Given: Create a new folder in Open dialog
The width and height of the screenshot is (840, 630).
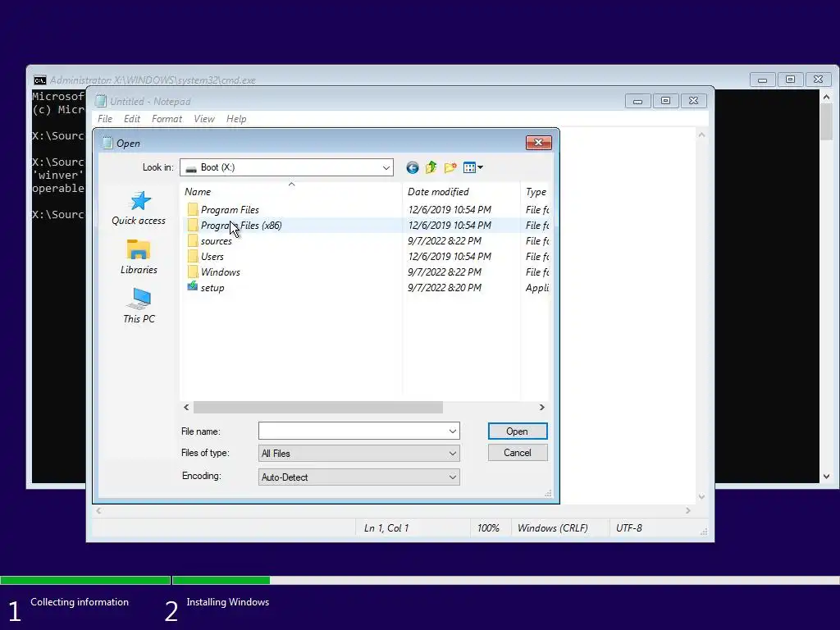Looking at the screenshot, I should pyautogui.click(x=450, y=167).
